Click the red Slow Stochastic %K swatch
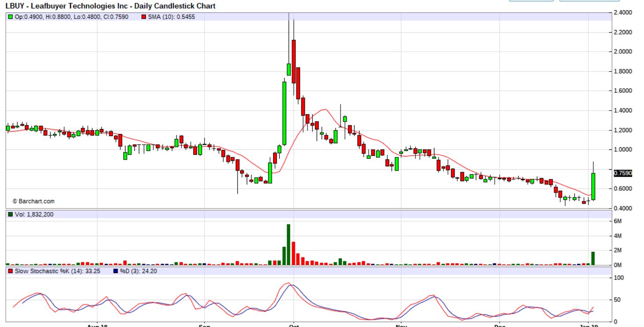The image size is (644, 327). [11, 271]
